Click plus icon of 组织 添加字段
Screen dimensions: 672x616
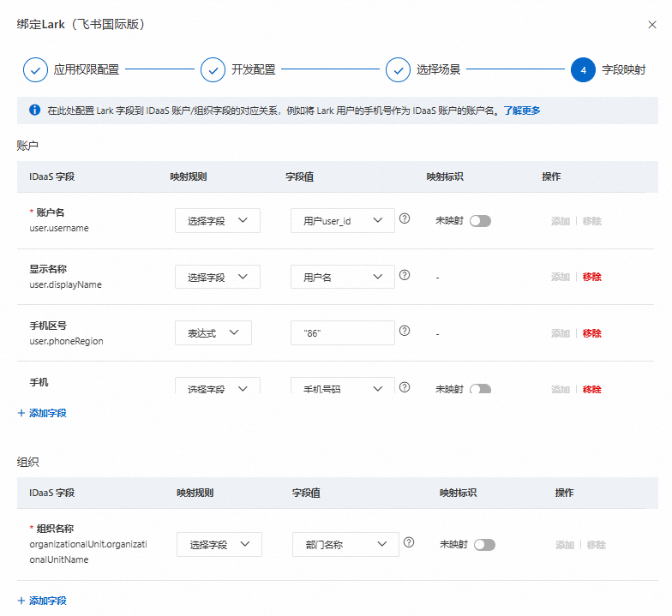point(21,601)
